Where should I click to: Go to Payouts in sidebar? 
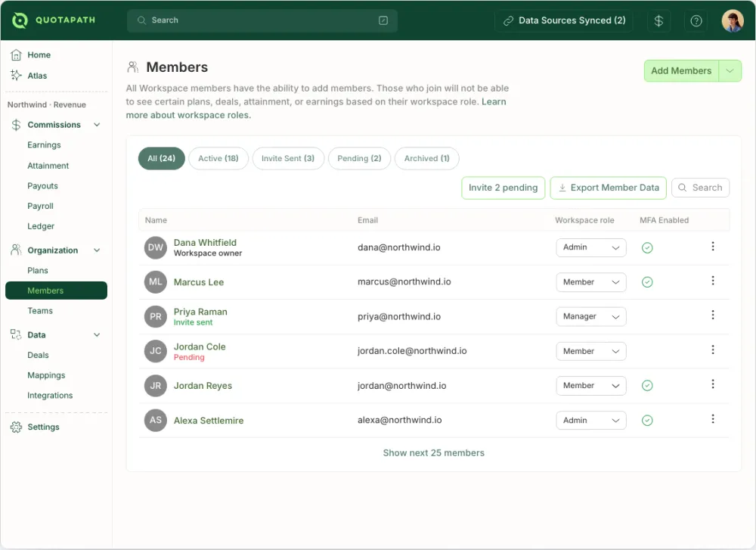[x=42, y=186]
